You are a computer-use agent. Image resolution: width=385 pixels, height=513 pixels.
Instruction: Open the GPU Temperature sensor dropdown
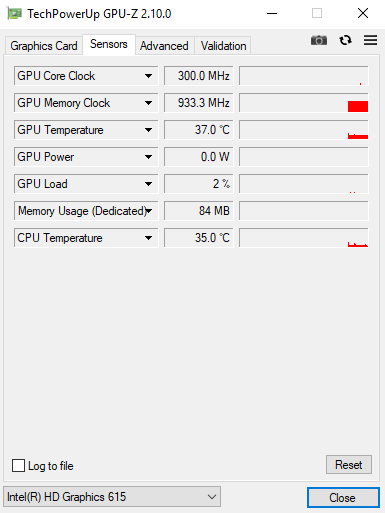(x=86, y=130)
